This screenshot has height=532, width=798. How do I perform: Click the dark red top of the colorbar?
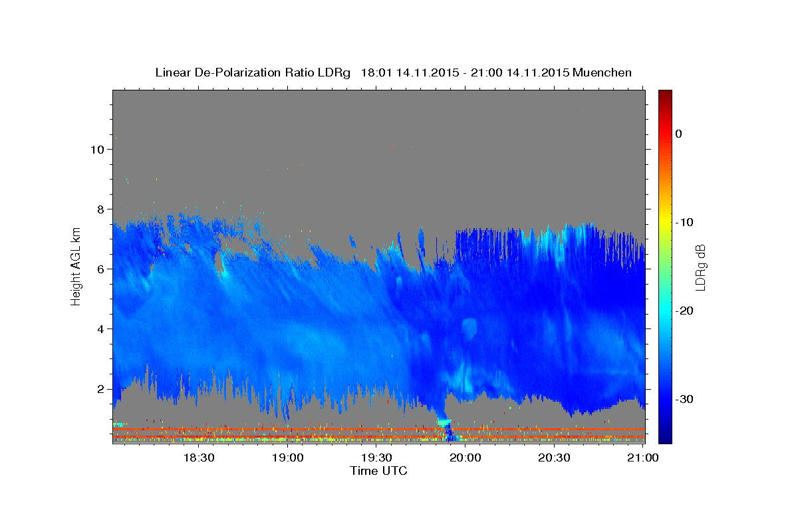click(665, 96)
